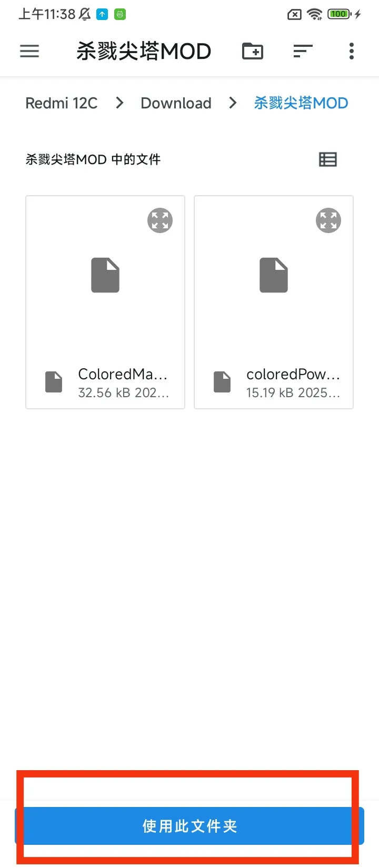
Task: Tap the small file icon beside coloredPow
Action: (x=222, y=382)
